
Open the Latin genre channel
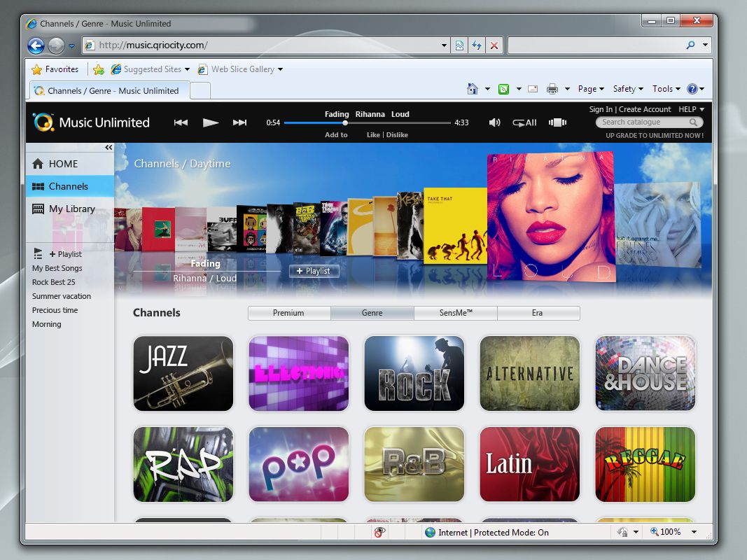point(529,464)
